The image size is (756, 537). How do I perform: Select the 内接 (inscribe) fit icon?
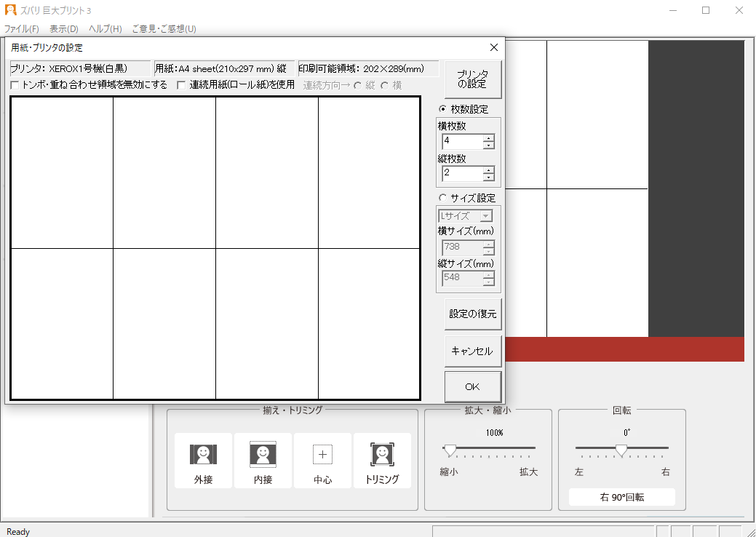click(263, 455)
